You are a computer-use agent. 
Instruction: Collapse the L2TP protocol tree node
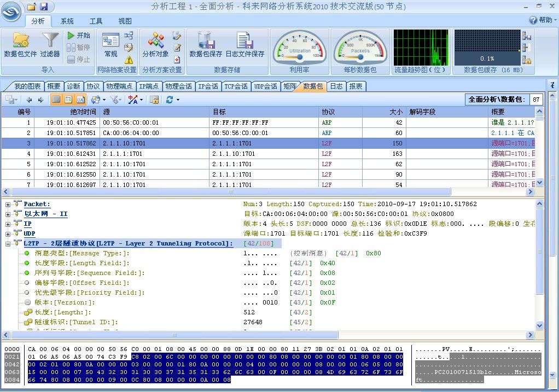(8, 243)
